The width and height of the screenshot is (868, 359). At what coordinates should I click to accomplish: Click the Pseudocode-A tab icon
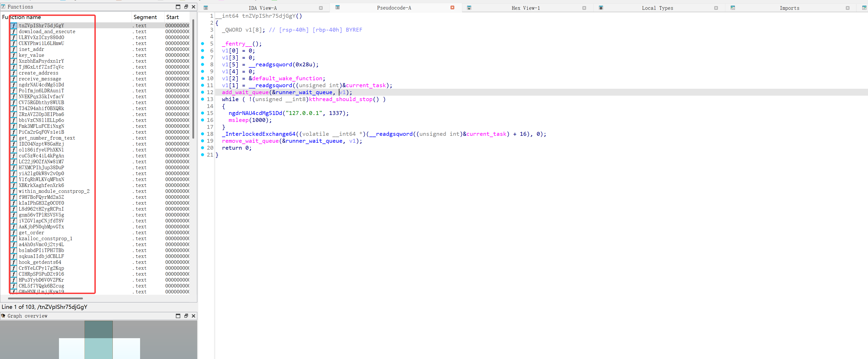click(x=337, y=7)
